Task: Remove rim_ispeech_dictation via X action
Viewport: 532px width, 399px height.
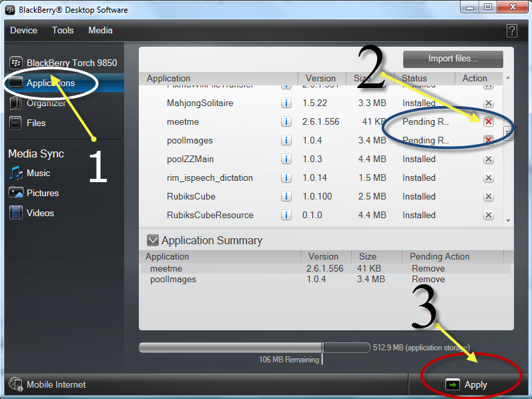Action: (488, 177)
